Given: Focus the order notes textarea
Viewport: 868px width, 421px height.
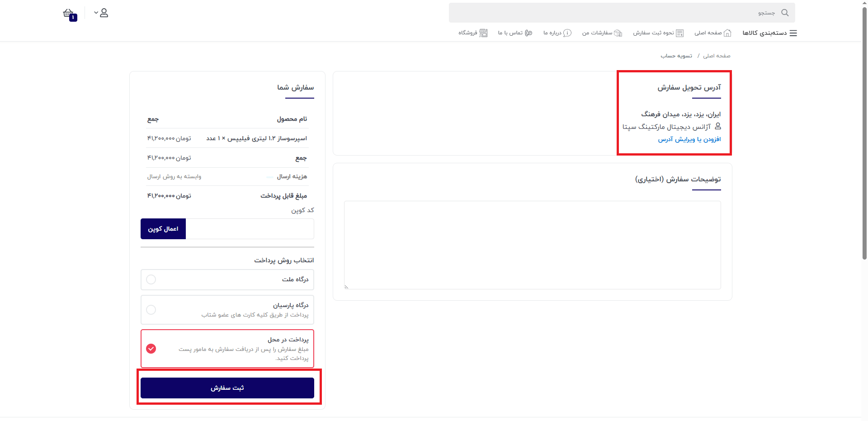Looking at the screenshot, I should coord(533,245).
